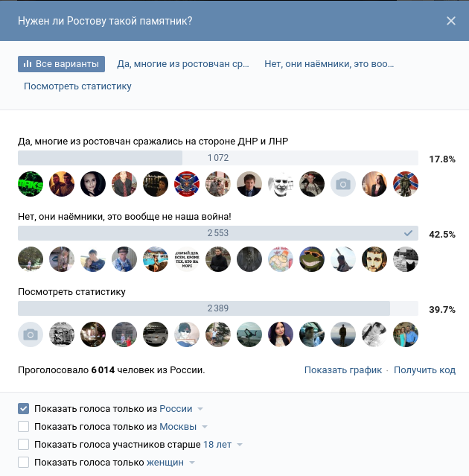Click the checkmark on the 2 553 votes bar
Screen dimensions: 469x476
tap(408, 233)
